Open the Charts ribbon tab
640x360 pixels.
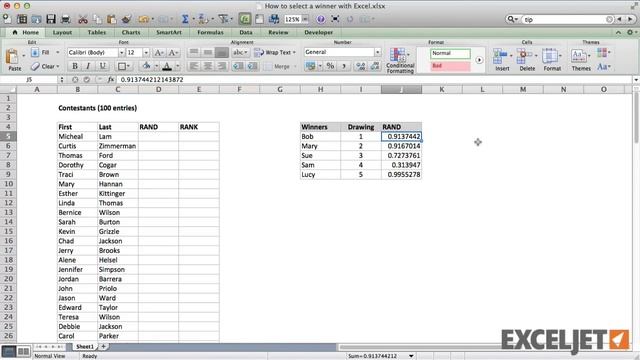[x=131, y=32]
